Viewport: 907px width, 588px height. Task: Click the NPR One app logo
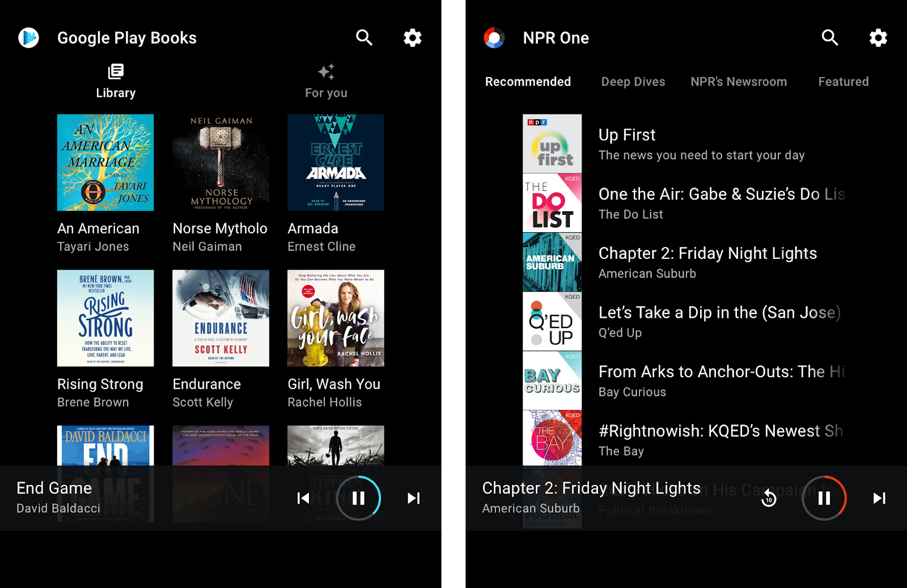(x=494, y=38)
